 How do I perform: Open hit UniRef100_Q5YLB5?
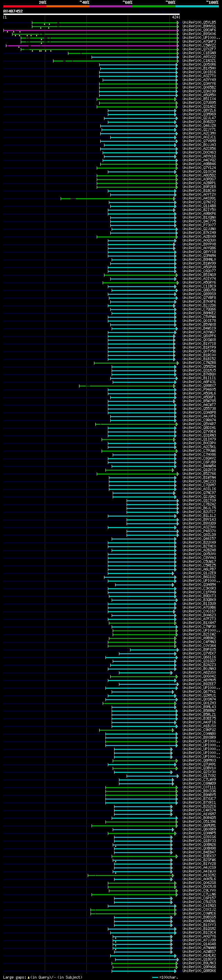(x=199, y=23)
